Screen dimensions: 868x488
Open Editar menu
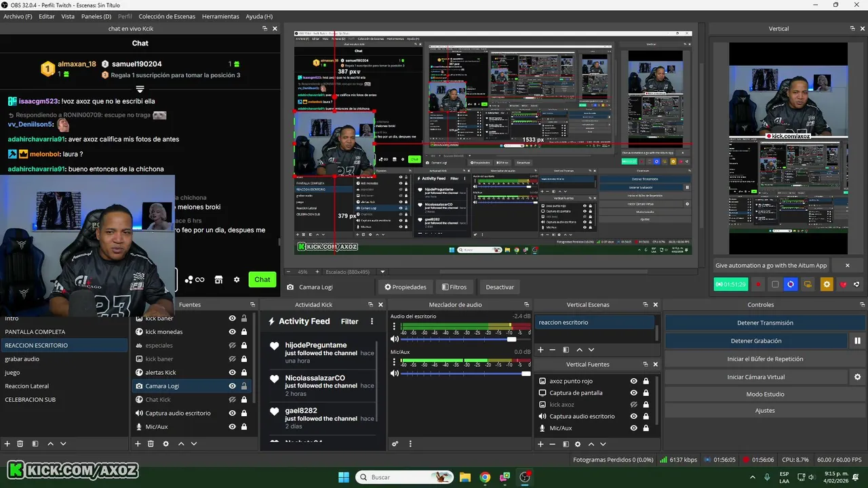[47, 16]
